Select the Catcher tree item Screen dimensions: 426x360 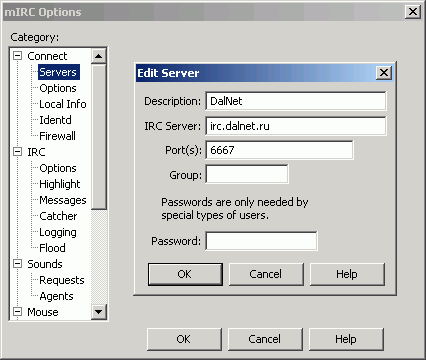58,216
